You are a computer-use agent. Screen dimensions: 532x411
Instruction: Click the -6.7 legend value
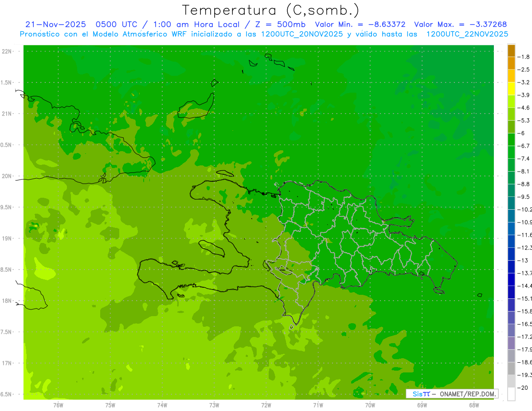tap(524, 146)
